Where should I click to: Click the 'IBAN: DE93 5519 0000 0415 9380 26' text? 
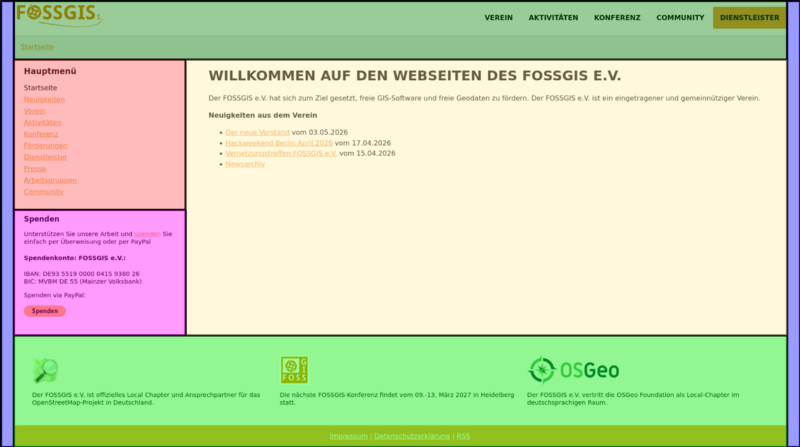point(82,274)
